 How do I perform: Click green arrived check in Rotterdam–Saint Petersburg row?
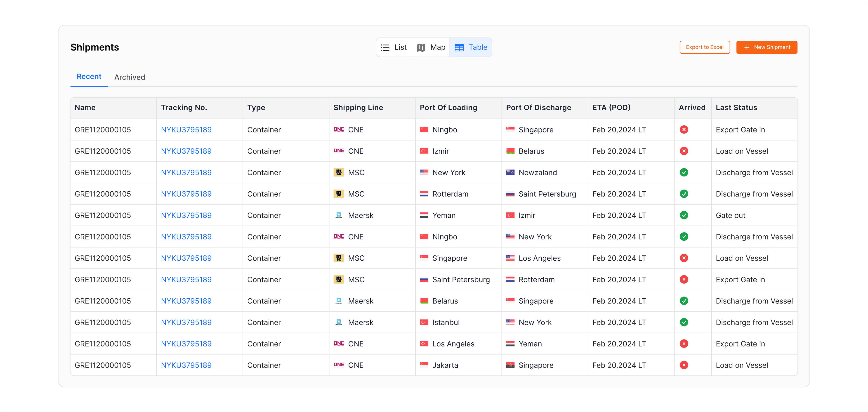pos(684,194)
